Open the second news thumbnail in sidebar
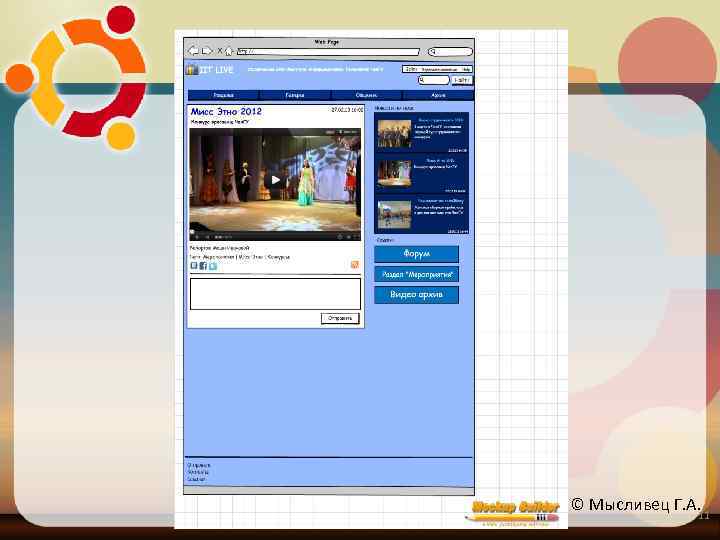The image size is (720, 540). (394, 173)
